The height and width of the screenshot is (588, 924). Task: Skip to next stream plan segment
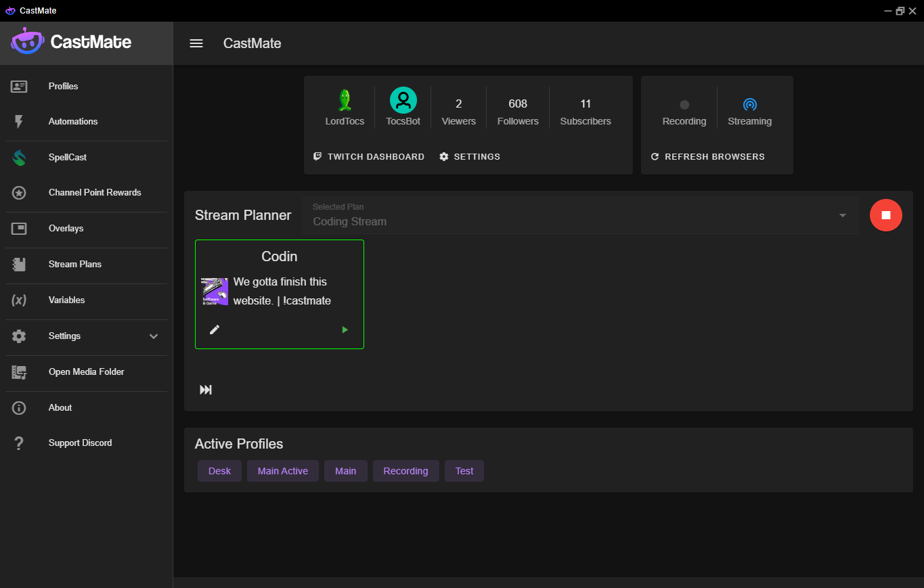[x=206, y=390]
